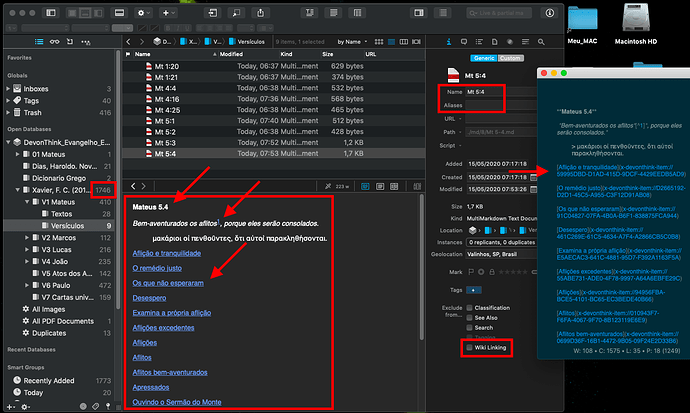
Task: Go back using the preview pane's back arrow
Action: click(135, 186)
